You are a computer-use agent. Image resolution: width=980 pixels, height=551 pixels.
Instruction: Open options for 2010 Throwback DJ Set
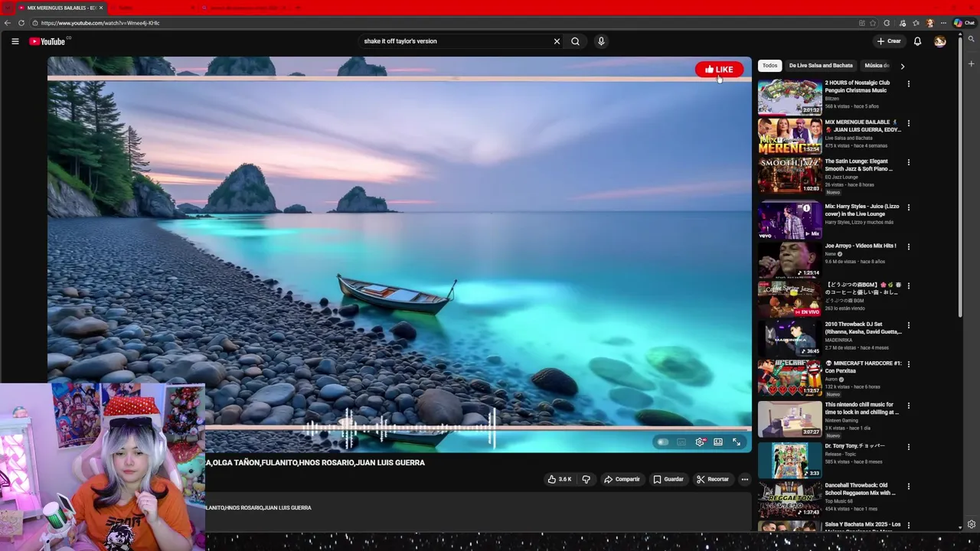tap(909, 325)
